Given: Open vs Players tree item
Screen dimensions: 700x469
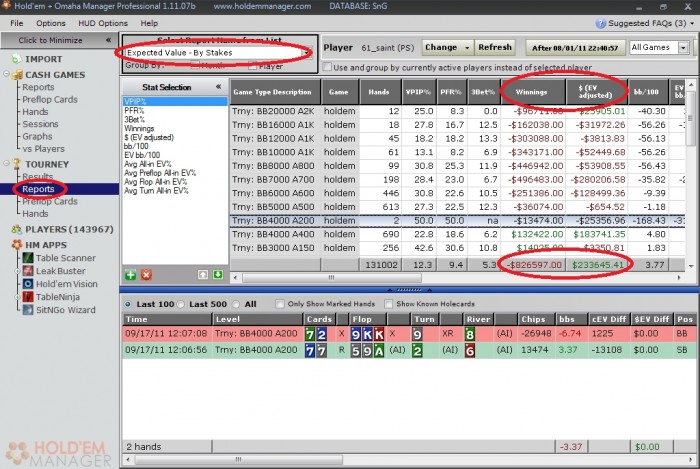Looking at the screenshot, I should [x=43, y=149].
